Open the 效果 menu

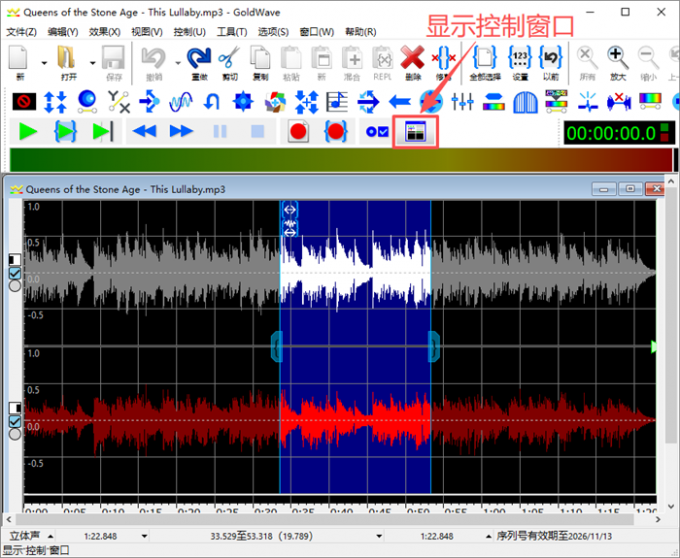(105, 32)
